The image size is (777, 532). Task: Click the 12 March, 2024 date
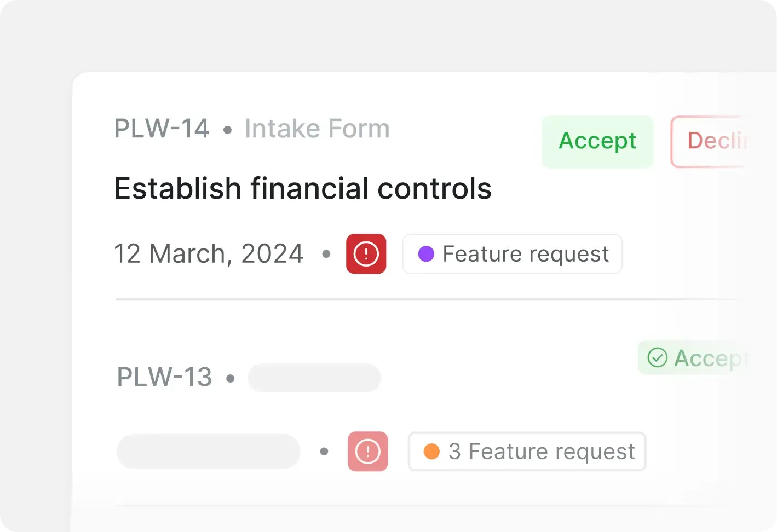[x=208, y=254]
